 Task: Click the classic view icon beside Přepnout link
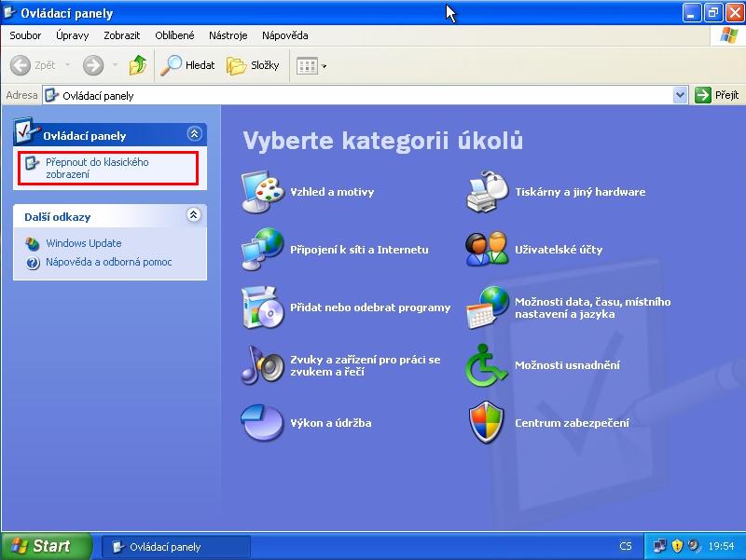tap(32, 163)
